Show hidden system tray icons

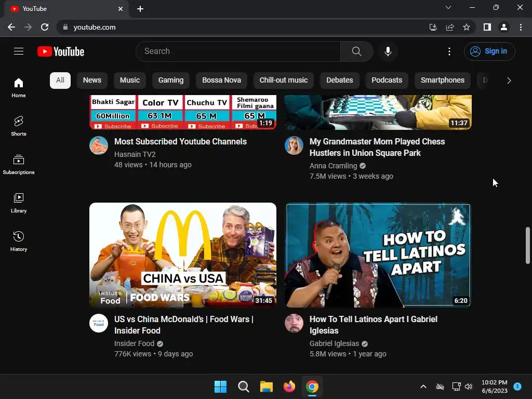click(423, 387)
